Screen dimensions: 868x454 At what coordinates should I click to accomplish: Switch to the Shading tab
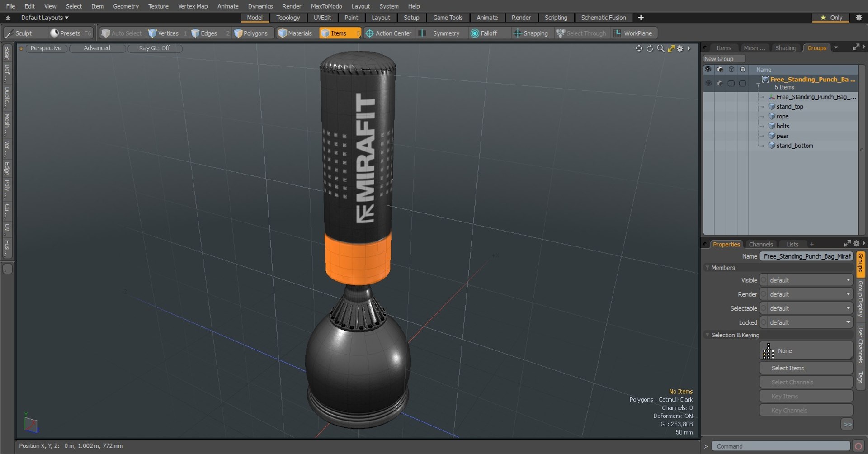786,48
